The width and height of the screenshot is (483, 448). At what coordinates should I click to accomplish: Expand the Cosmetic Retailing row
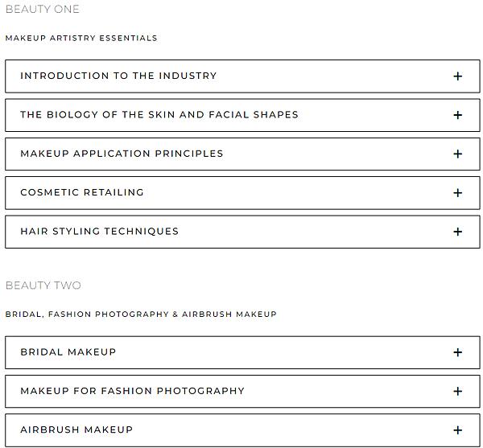click(x=82, y=193)
